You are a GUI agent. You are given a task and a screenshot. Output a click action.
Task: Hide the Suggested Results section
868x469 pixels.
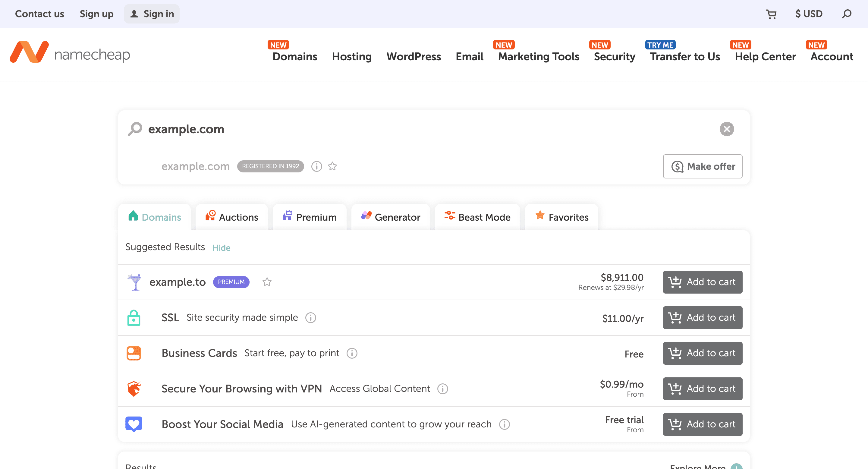[x=222, y=248]
